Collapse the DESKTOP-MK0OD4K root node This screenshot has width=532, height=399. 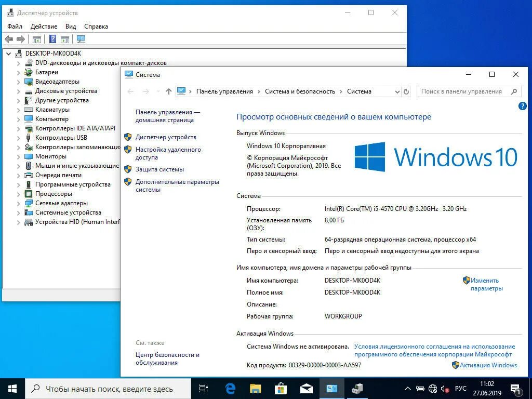point(9,54)
